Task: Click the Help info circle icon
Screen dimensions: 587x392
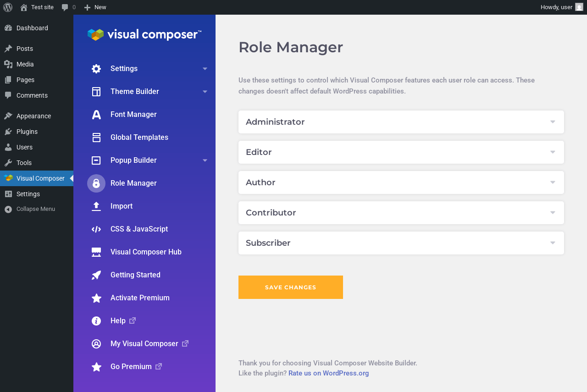Action: point(96,321)
